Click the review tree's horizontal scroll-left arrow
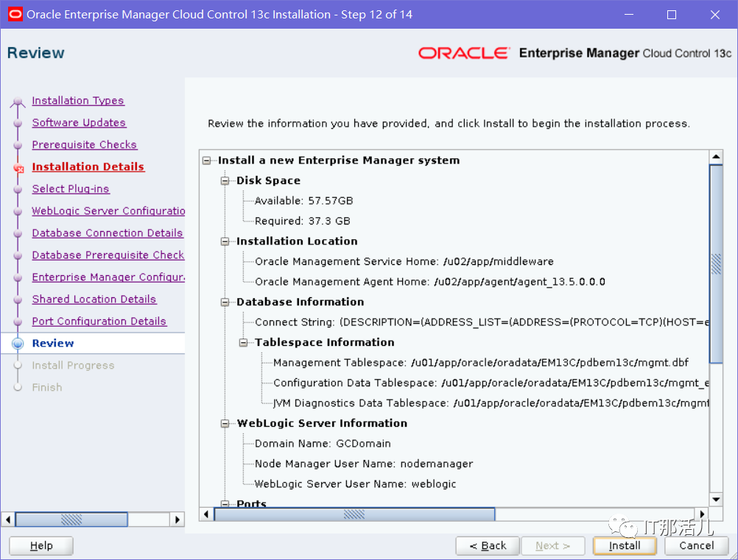 tap(206, 514)
